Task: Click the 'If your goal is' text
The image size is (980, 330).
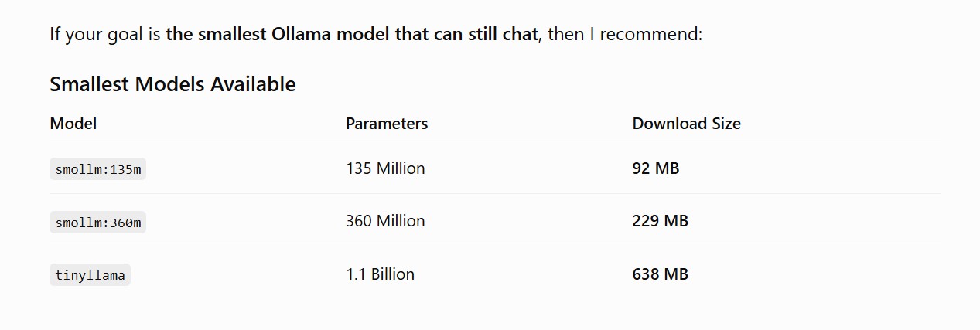Action: pos(105,35)
